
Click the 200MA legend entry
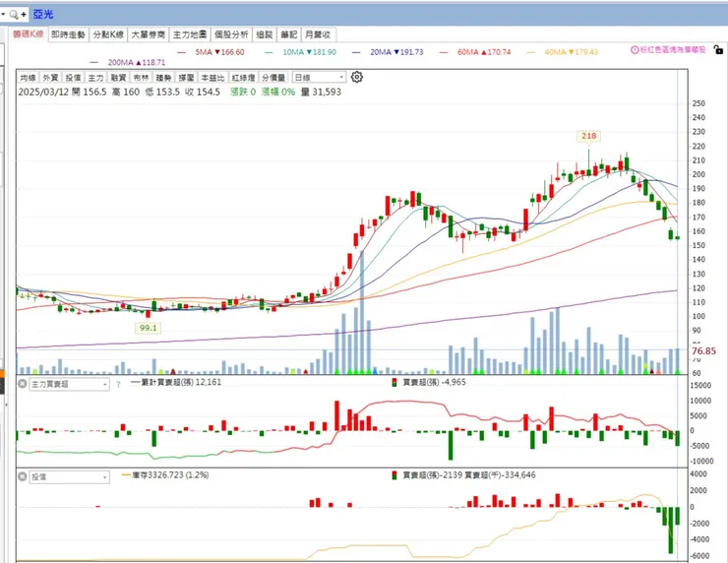pyautogui.click(x=128, y=62)
